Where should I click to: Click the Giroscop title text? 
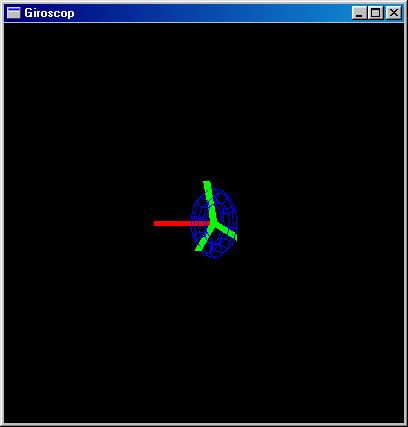pos(49,13)
